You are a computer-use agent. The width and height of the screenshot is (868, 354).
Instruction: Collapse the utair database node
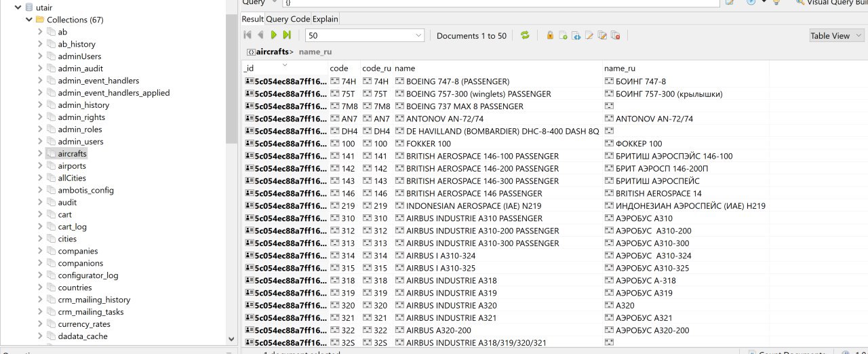coord(17,7)
